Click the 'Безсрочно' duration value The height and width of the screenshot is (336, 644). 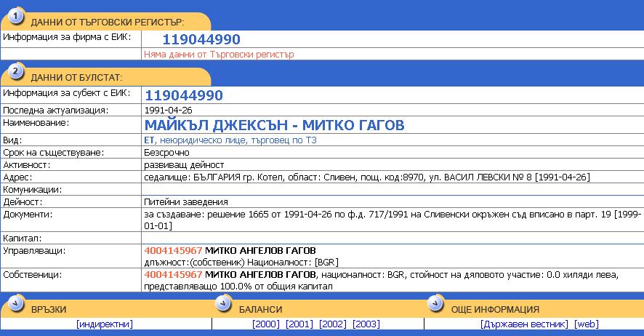click(x=166, y=153)
